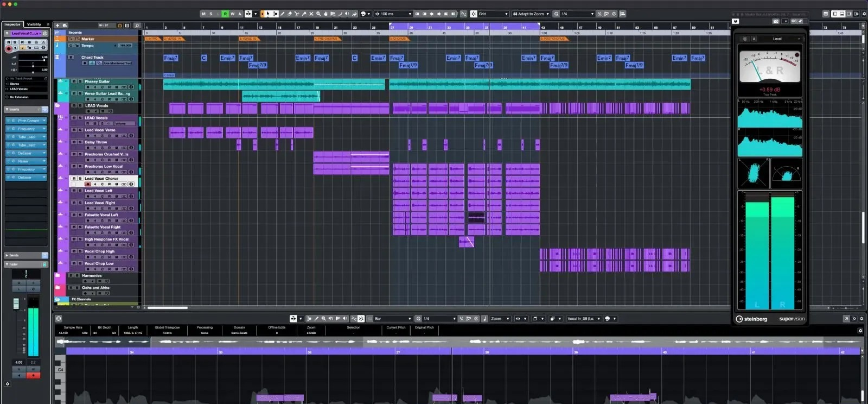Select the Vocal Chop High track name
The image size is (868, 404).
pos(99,251)
